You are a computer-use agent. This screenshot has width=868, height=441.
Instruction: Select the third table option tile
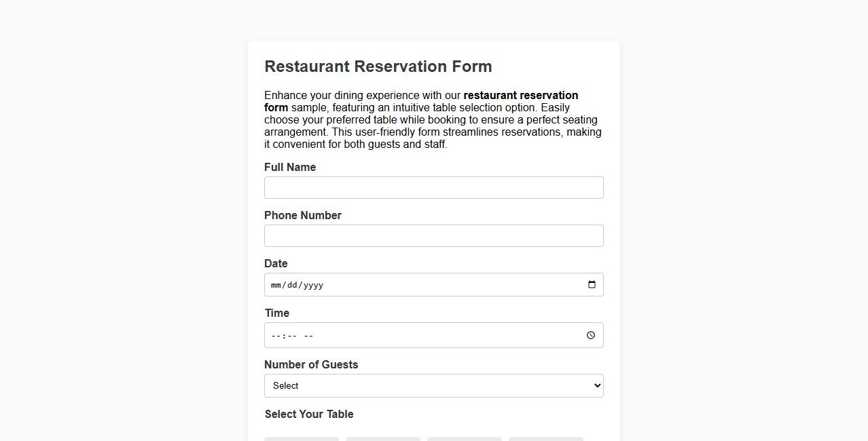point(465,440)
